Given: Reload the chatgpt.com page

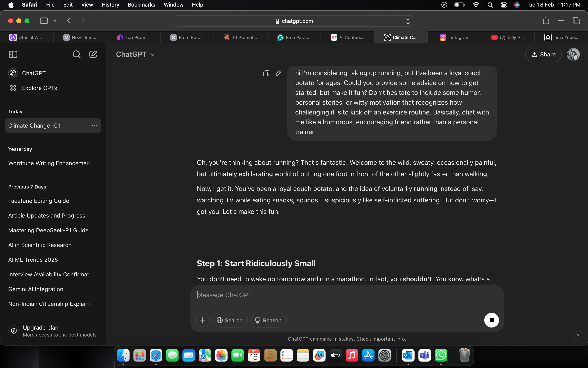Looking at the screenshot, I should pos(408,21).
